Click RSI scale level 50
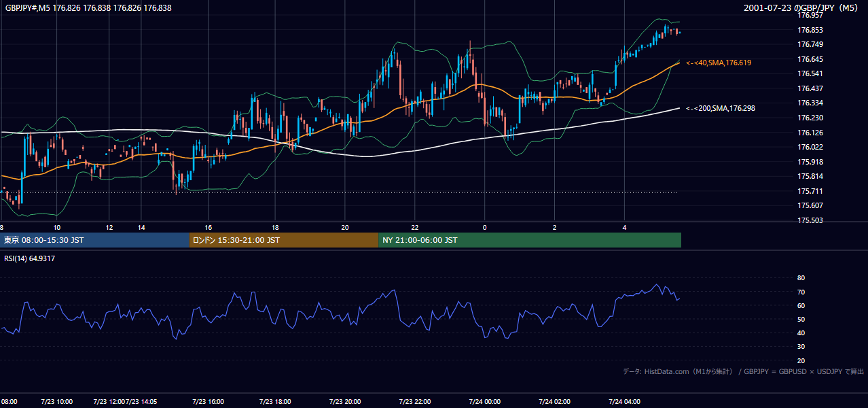Viewport: 868px width, 408px height. tap(801, 319)
